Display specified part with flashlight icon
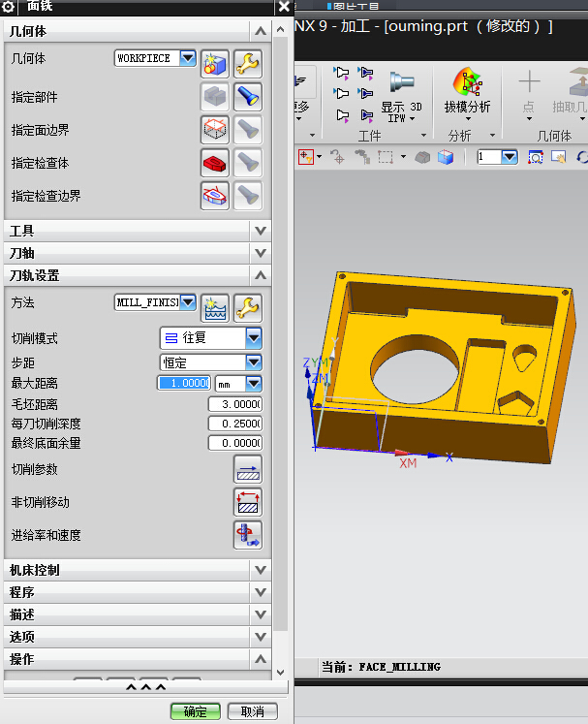 [248, 97]
